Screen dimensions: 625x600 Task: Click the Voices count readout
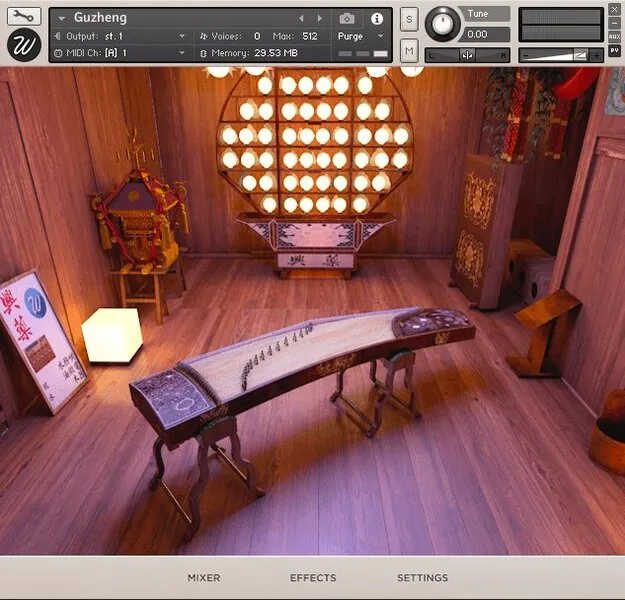click(x=257, y=36)
